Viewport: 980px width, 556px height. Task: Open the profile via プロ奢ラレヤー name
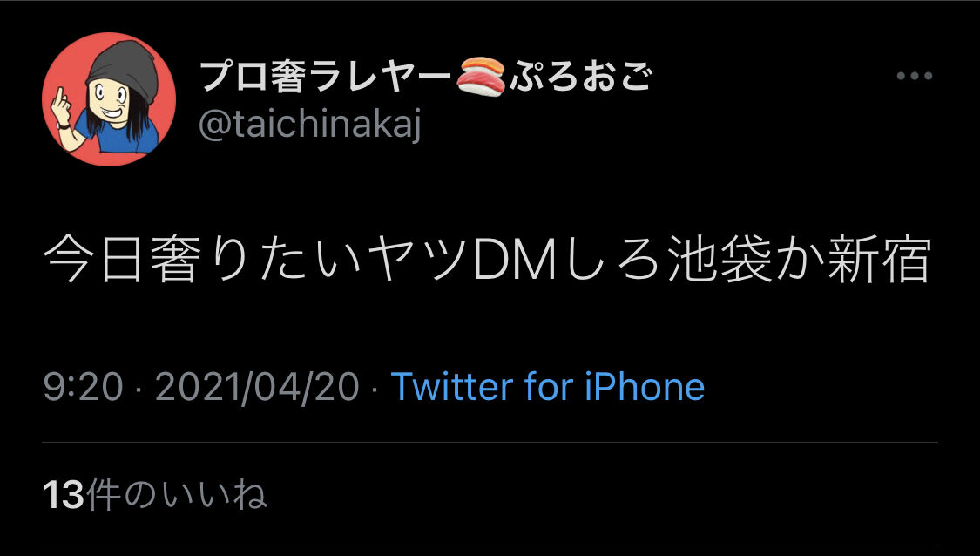click(x=326, y=77)
